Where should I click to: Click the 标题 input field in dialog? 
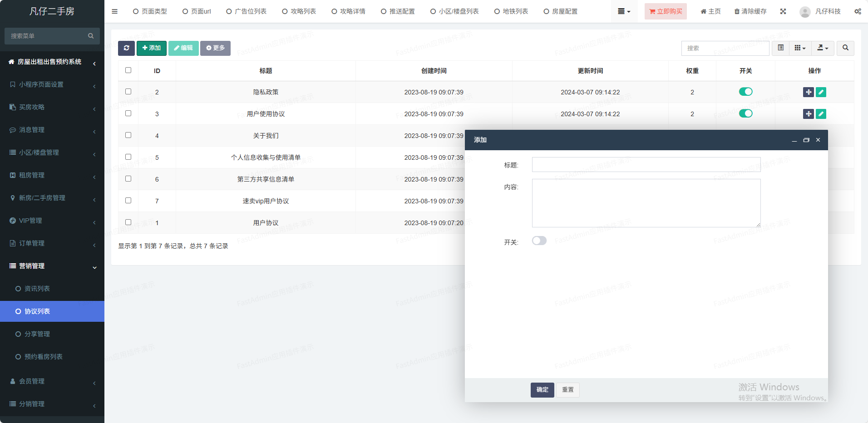tap(646, 165)
